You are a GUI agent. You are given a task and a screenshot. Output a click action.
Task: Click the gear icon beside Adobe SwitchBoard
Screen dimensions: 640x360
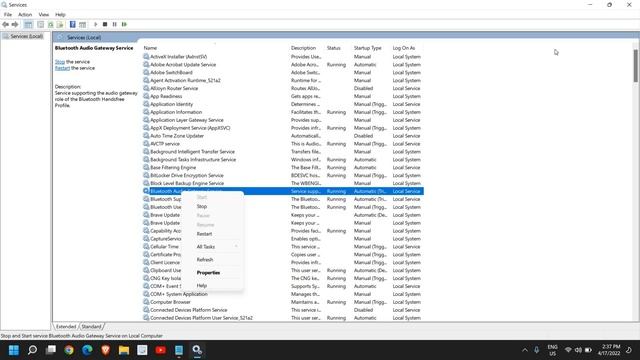point(146,72)
